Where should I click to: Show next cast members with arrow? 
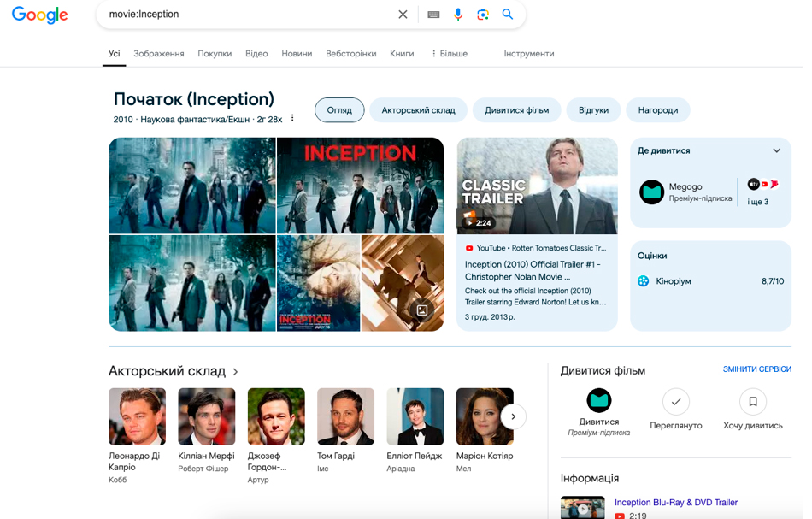click(513, 416)
